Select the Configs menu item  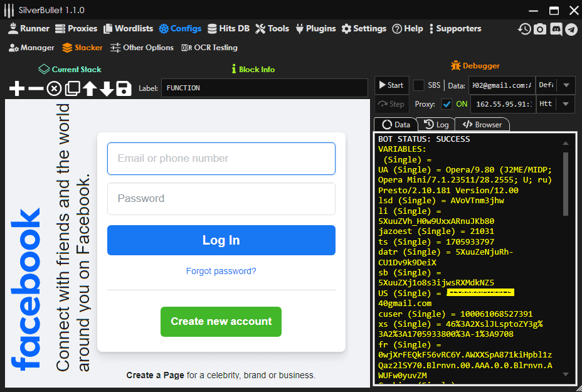[x=180, y=29]
